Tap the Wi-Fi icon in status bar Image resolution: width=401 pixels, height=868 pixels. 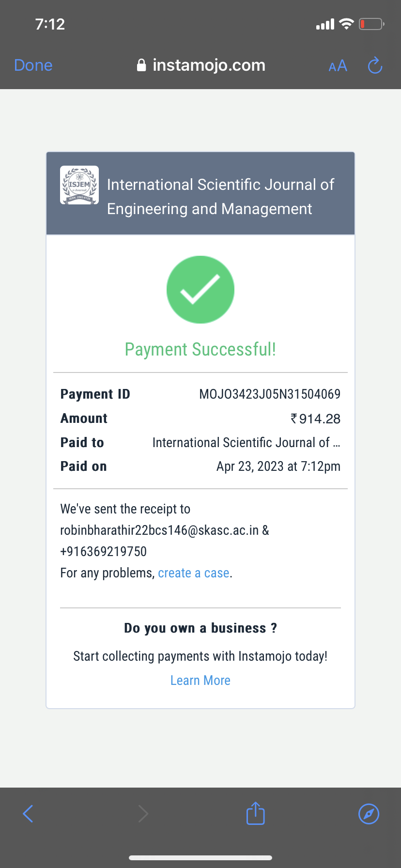(x=346, y=24)
